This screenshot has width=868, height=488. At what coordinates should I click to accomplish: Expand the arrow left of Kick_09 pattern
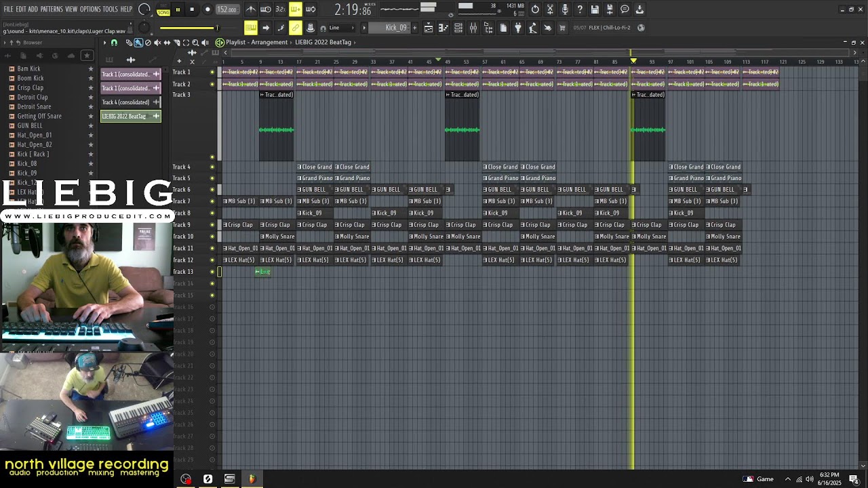(x=364, y=28)
